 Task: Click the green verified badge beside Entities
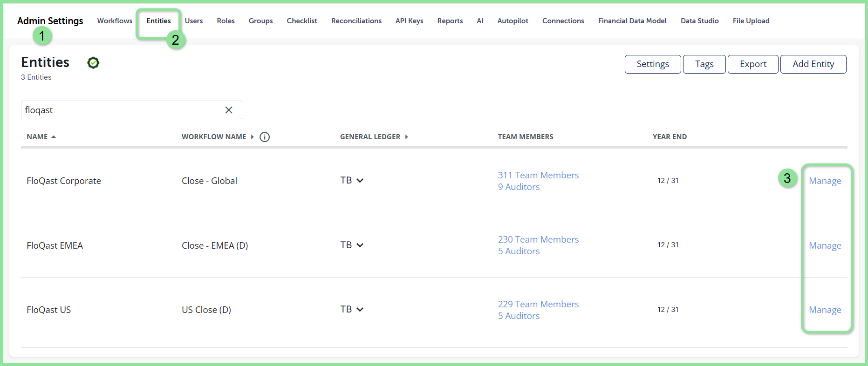click(93, 62)
